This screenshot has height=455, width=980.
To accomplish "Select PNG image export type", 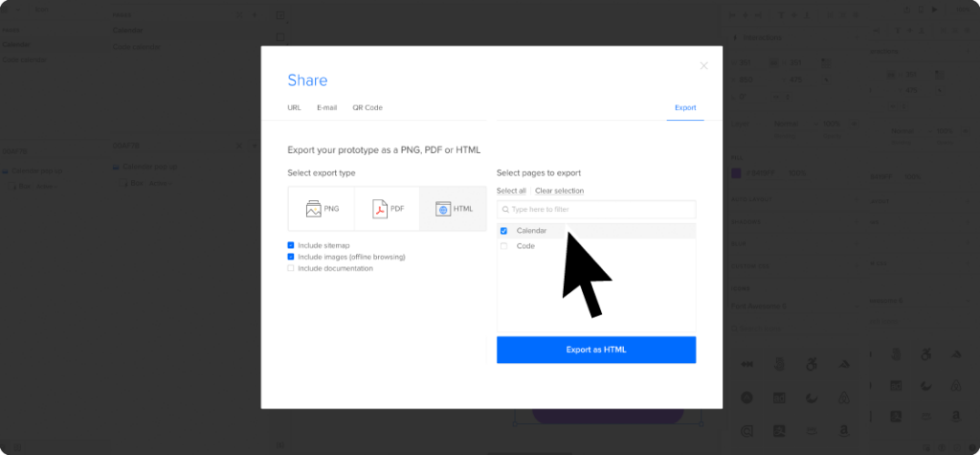I will pyautogui.click(x=322, y=208).
